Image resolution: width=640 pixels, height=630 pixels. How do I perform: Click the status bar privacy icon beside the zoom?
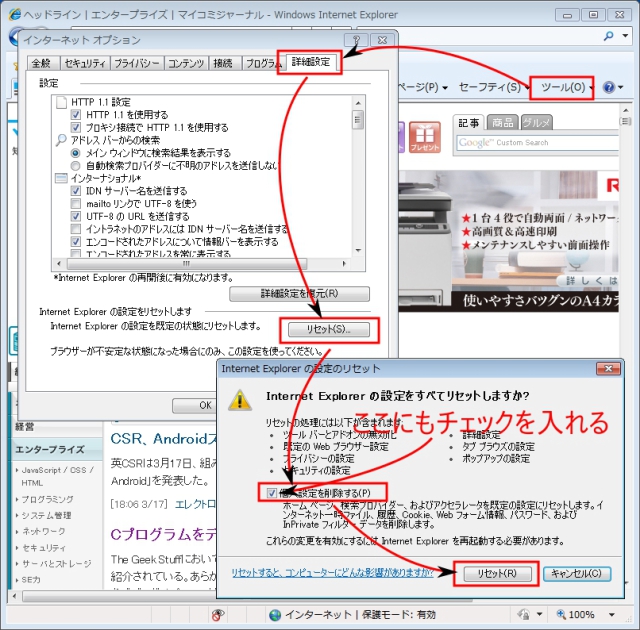(524, 614)
